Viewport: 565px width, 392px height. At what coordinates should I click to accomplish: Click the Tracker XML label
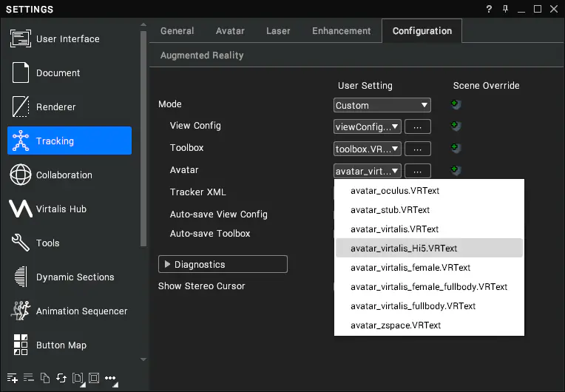(x=197, y=192)
